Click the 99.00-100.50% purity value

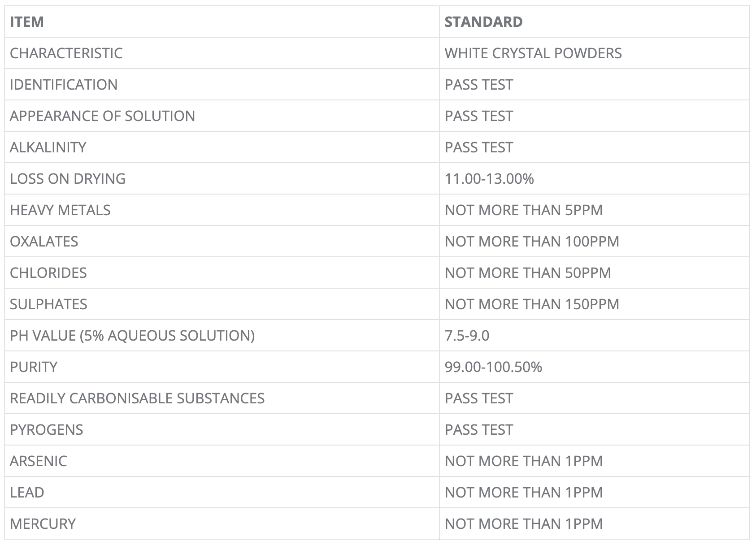coord(493,367)
